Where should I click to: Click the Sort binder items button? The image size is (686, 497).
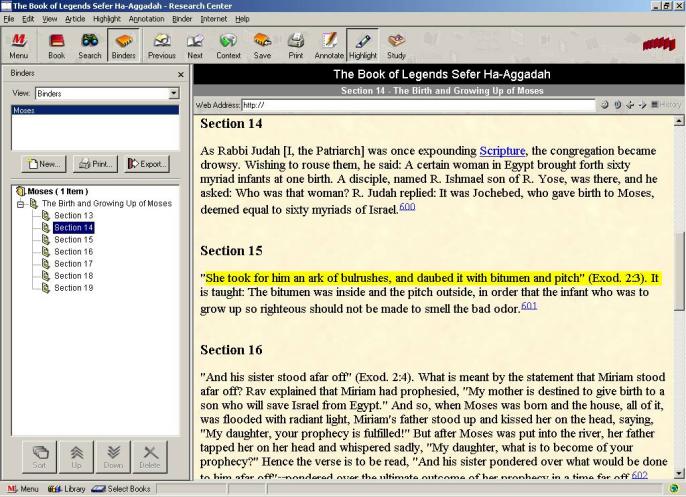[x=39, y=457]
